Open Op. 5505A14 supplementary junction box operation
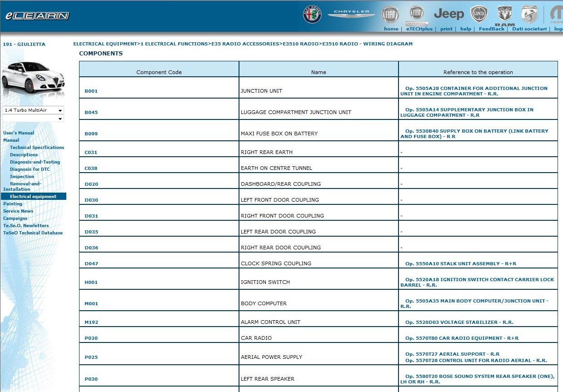 coord(467,112)
